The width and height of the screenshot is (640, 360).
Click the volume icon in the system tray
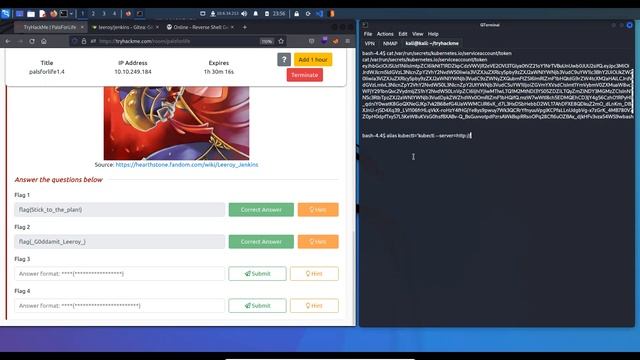point(244,14)
